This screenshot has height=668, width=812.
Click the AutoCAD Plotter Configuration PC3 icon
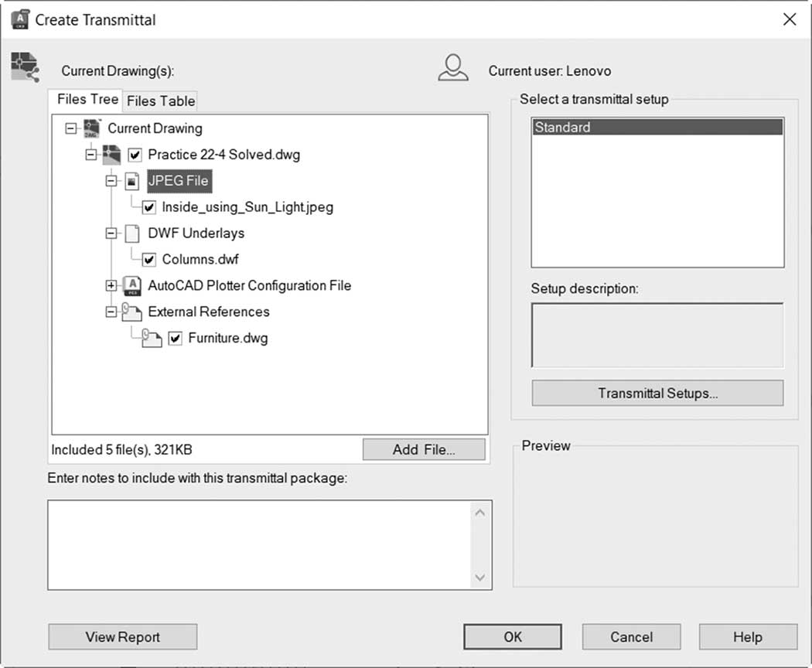(x=132, y=285)
